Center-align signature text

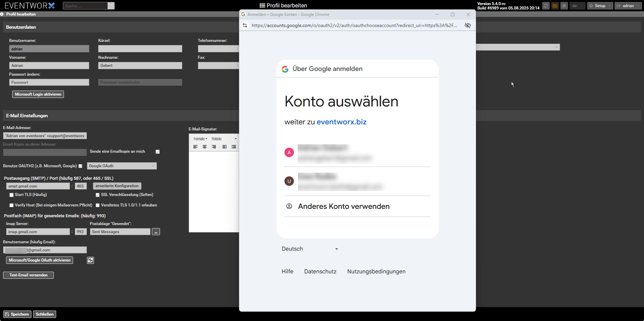205,147
